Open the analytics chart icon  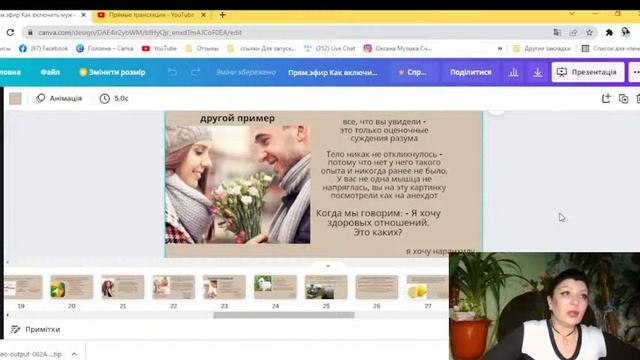tap(513, 72)
